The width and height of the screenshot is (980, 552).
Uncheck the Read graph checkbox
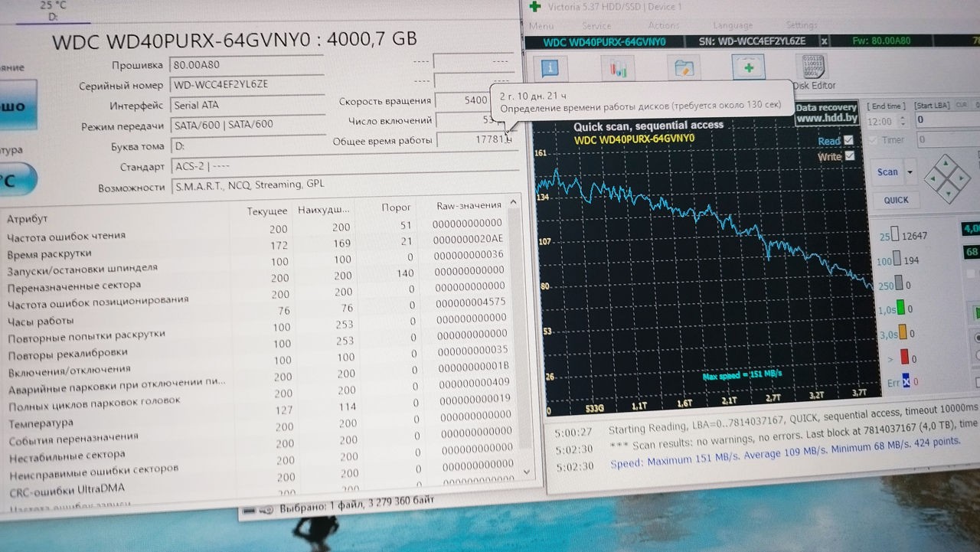coord(848,140)
